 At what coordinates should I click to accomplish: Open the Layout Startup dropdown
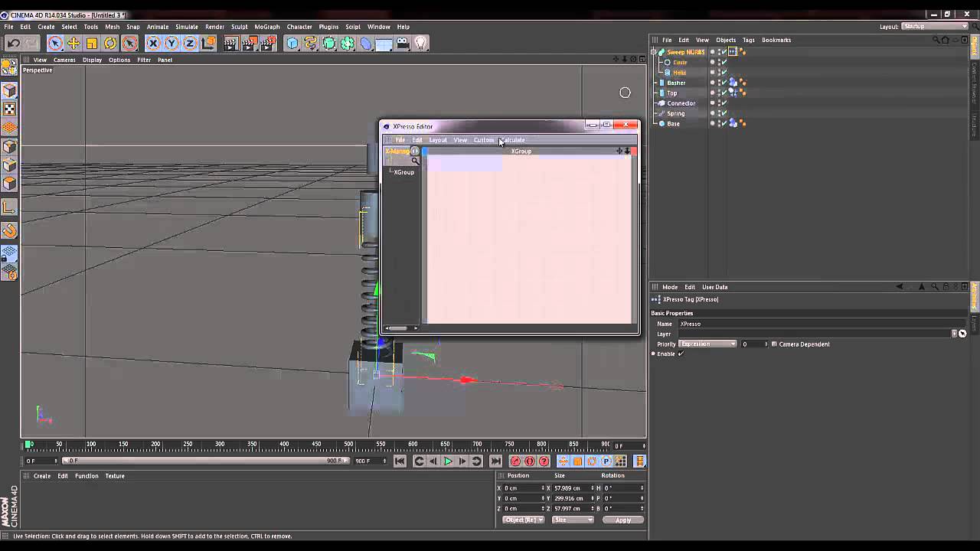934,27
